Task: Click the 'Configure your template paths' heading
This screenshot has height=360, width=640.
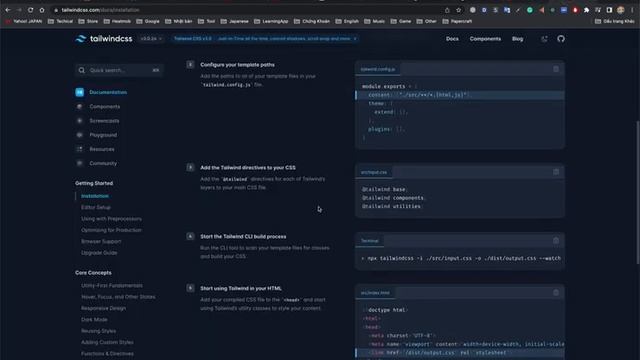Action: tap(237, 65)
